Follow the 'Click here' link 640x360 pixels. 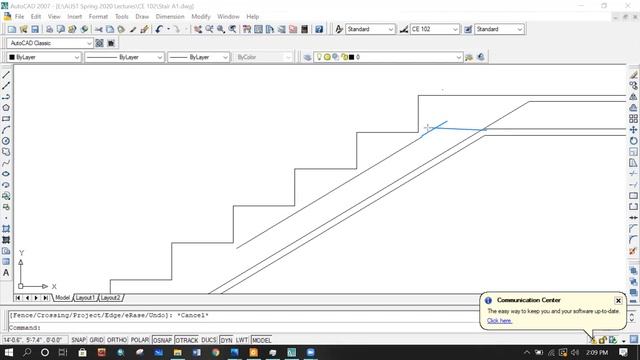click(499, 321)
